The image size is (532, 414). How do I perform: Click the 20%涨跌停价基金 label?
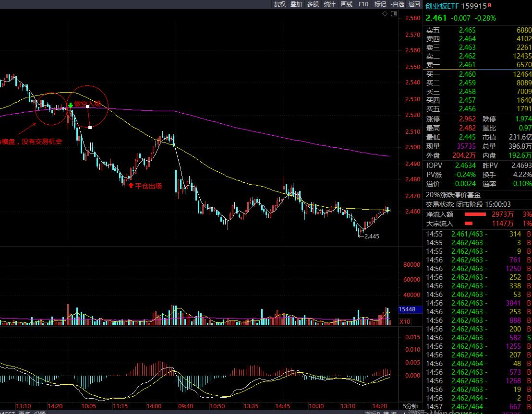(453, 195)
